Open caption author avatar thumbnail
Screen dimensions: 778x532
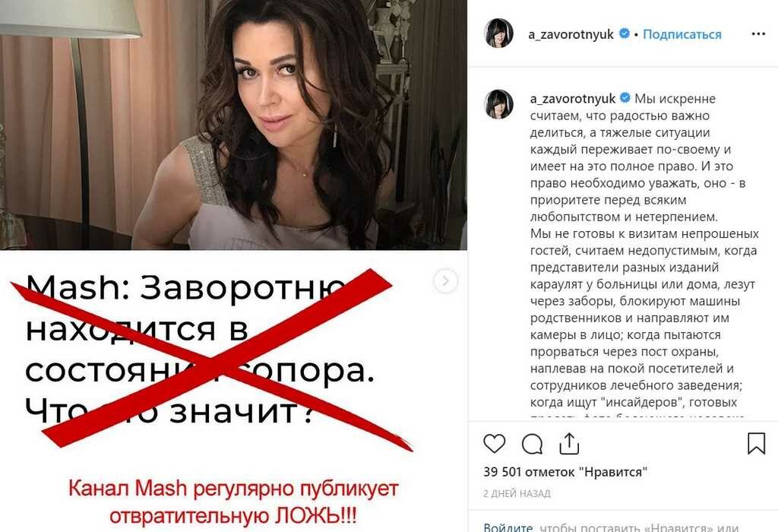tap(498, 104)
